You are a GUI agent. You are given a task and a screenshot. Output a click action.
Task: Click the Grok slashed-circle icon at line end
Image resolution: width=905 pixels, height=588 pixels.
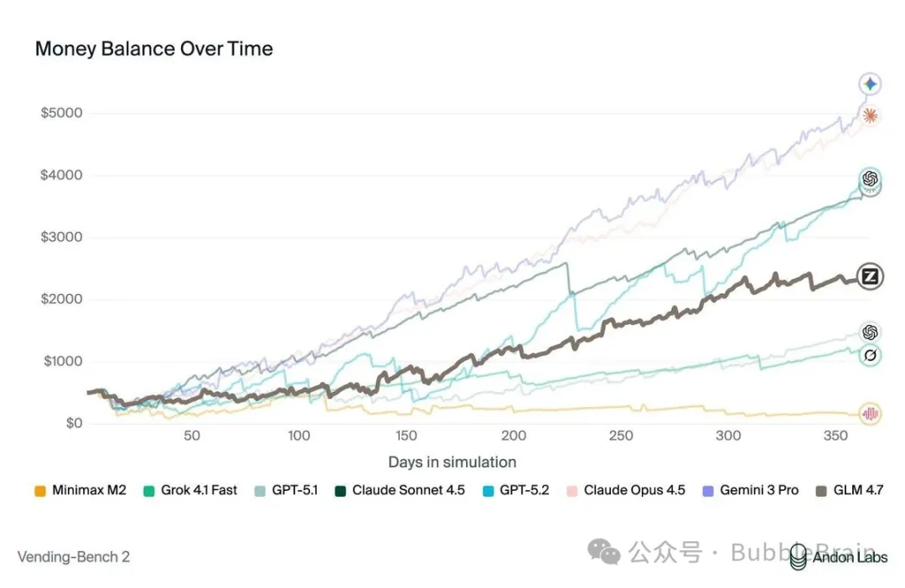(x=871, y=356)
